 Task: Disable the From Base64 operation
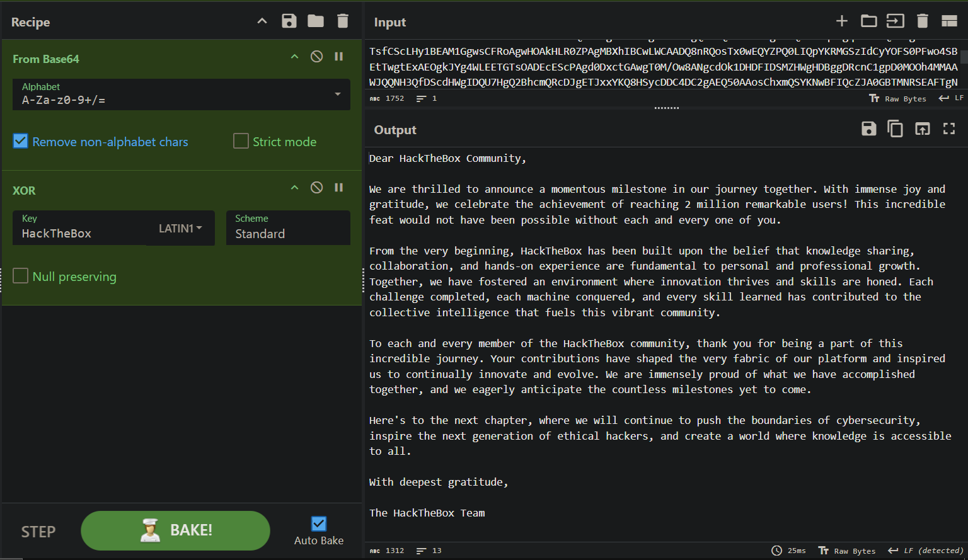pos(317,57)
